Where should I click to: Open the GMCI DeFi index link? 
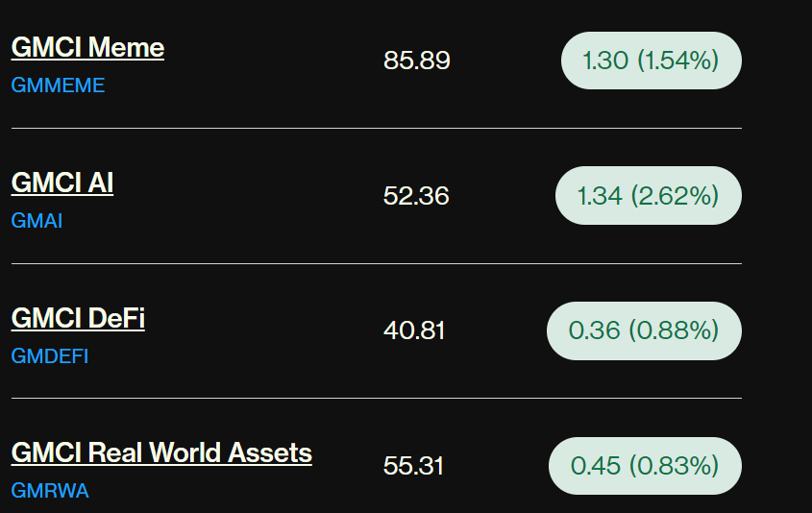[78, 318]
